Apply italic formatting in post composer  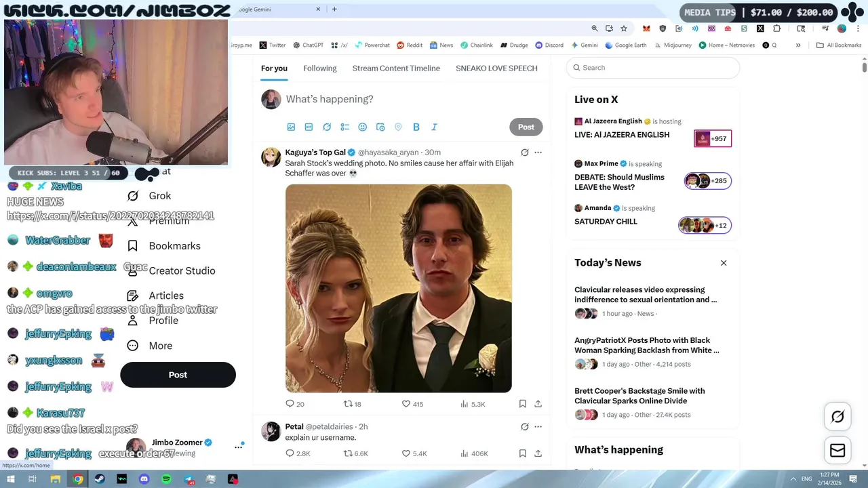(x=434, y=127)
